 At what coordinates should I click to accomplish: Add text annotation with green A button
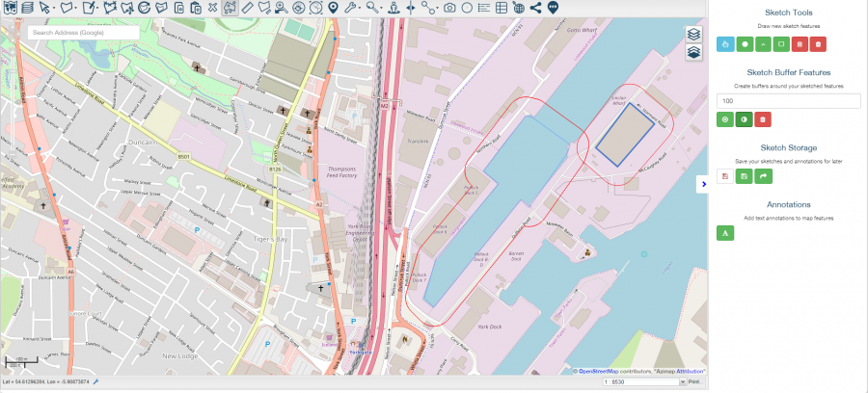725,233
